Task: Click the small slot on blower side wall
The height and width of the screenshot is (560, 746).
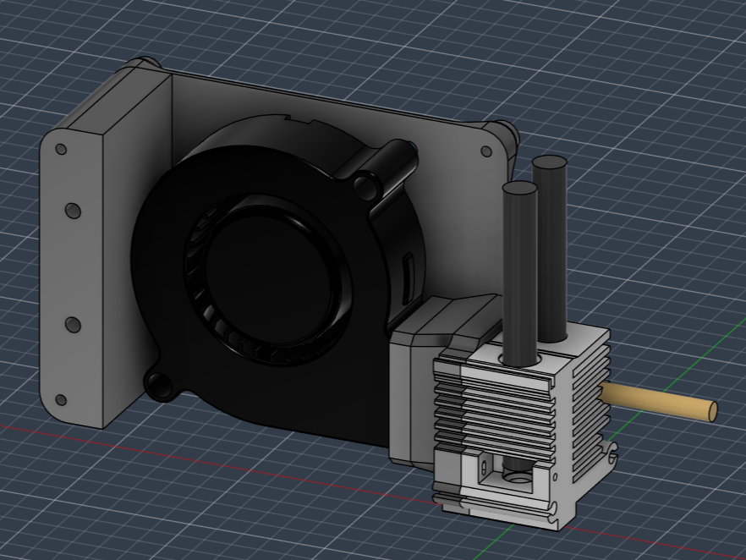Action: tap(408, 279)
